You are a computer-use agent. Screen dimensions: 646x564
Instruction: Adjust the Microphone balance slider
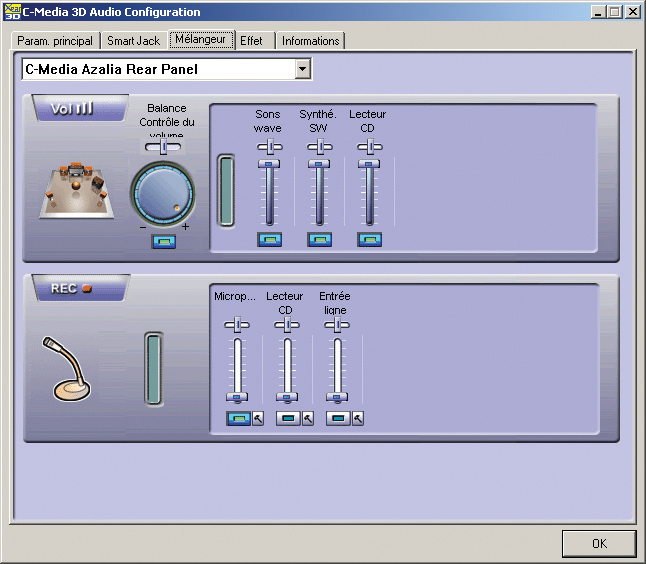(x=237, y=325)
